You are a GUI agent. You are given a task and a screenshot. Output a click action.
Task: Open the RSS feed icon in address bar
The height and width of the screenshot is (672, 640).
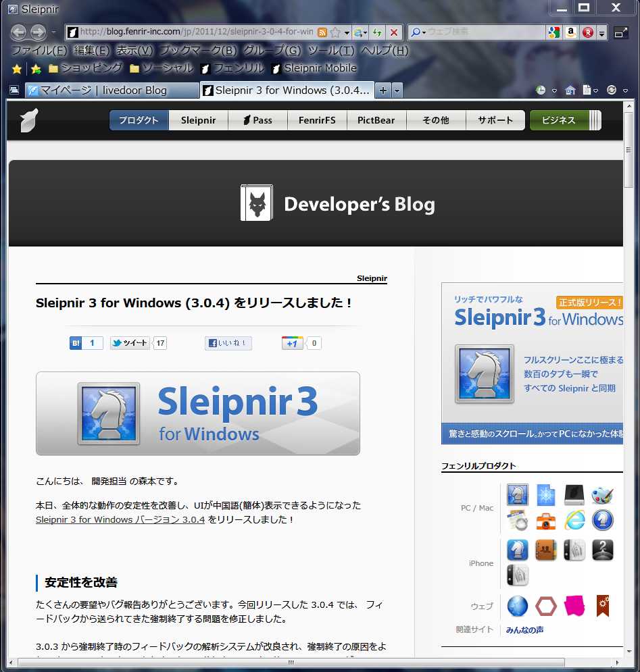click(x=322, y=32)
